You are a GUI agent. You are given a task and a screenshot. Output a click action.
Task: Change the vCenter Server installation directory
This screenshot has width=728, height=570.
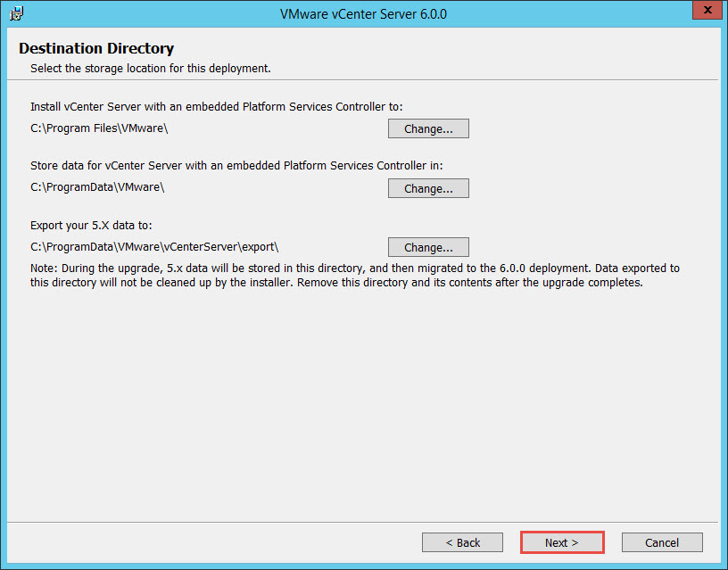click(x=428, y=128)
